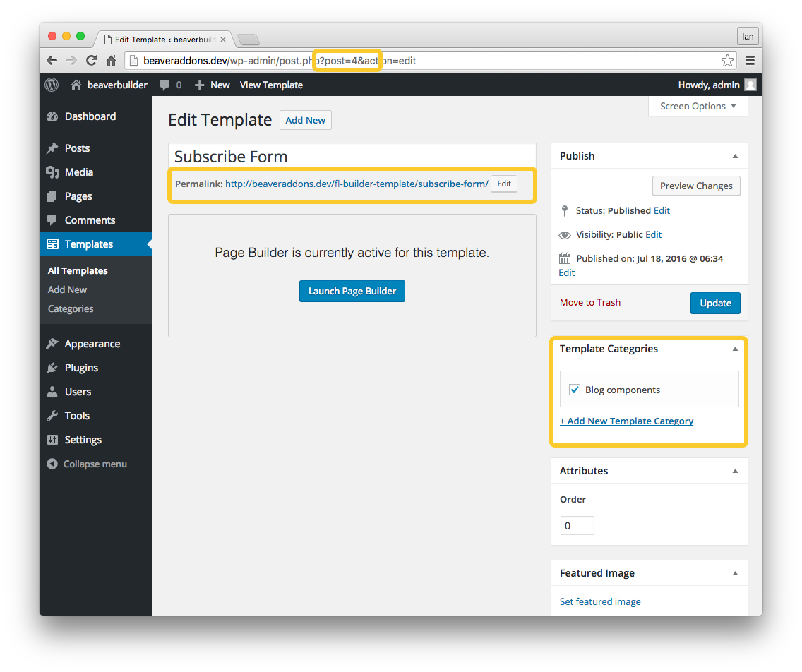802x672 pixels.
Task: Open the subscribe-form permalink URL
Action: pyautogui.click(x=357, y=184)
